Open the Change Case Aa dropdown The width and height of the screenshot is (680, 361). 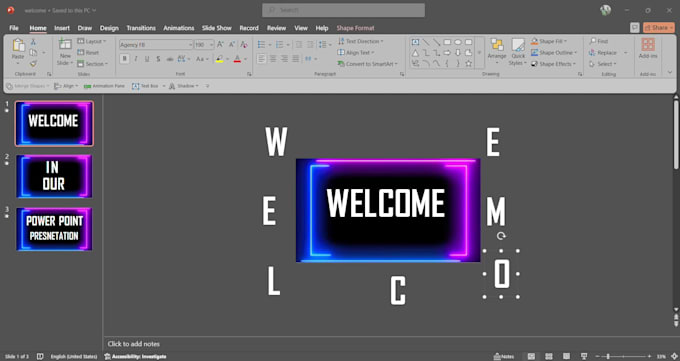pyautogui.click(x=202, y=59)
